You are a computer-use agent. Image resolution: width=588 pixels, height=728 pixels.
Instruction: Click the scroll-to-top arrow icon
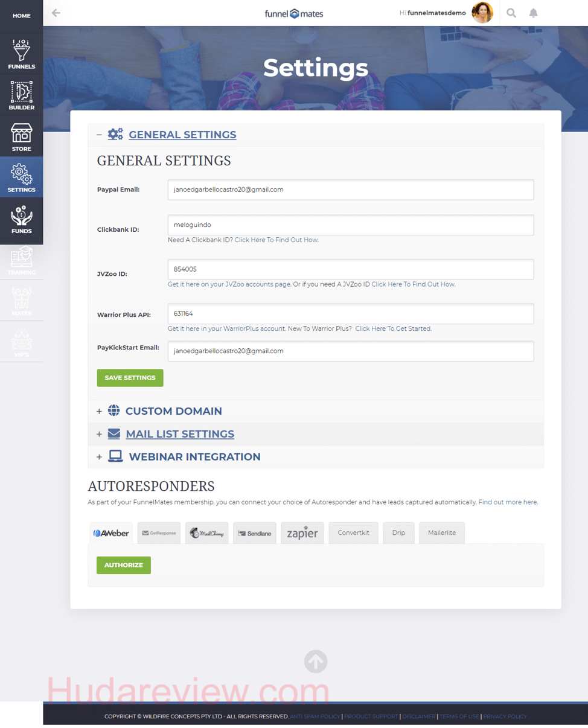[x=316, y=662]
